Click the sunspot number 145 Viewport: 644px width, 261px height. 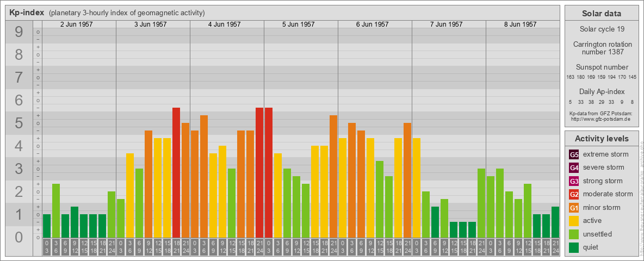pyautogui.click(x=633, y=77)
